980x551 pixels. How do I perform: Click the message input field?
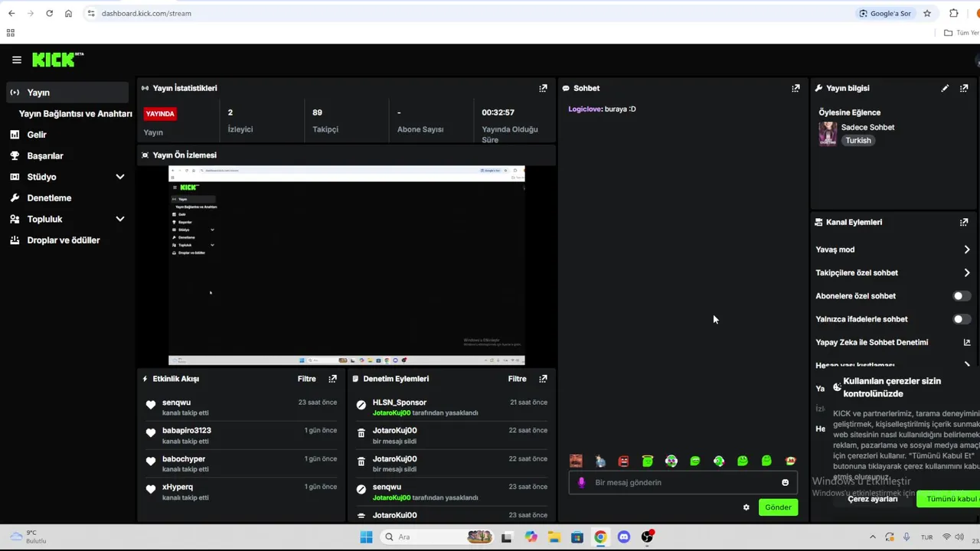click(683, 482)
